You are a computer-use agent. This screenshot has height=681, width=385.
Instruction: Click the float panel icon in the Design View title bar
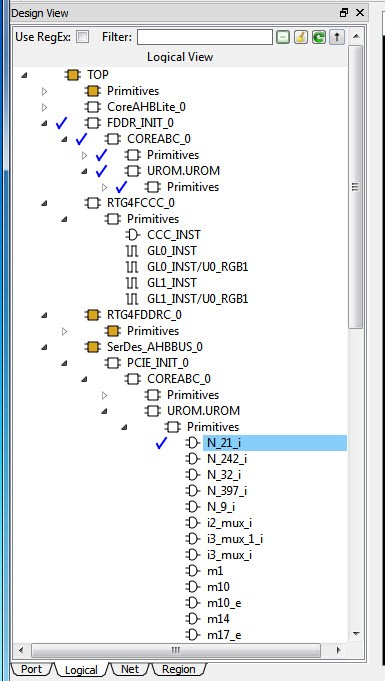click(344, 13)
